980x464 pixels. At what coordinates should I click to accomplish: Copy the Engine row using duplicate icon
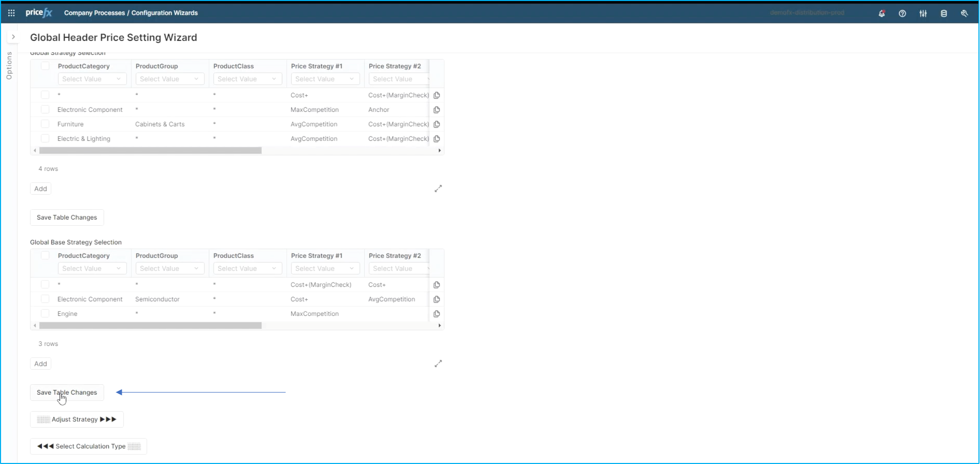[437, 314]
